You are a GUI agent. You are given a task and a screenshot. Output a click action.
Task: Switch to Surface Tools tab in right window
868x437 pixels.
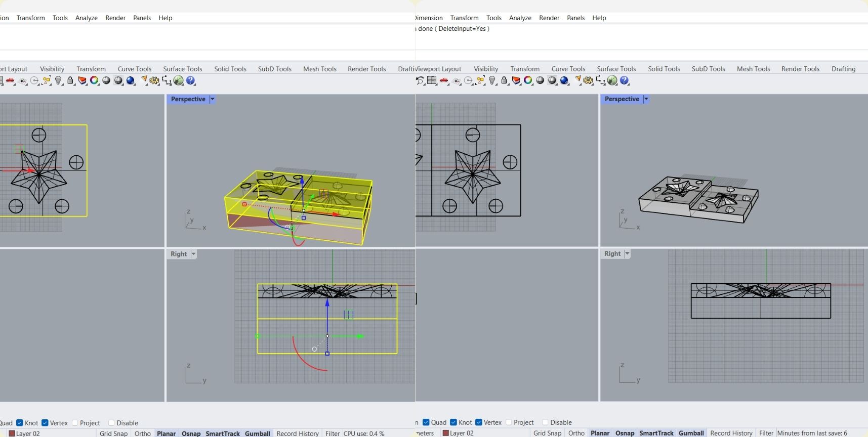pyautogui.click(x=616, y=69)
